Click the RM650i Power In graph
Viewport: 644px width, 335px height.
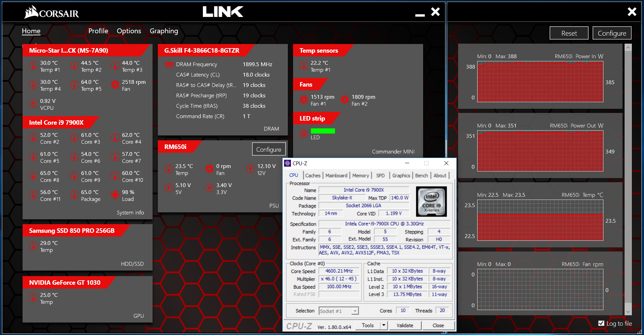point(540,82)
